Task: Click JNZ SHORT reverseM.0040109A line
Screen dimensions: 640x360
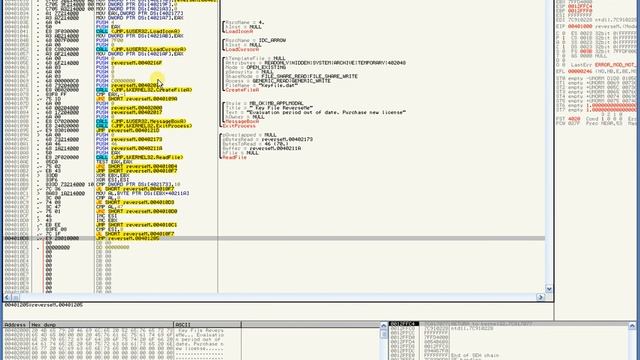Action: pyautogui.click(x=136, y=99)
